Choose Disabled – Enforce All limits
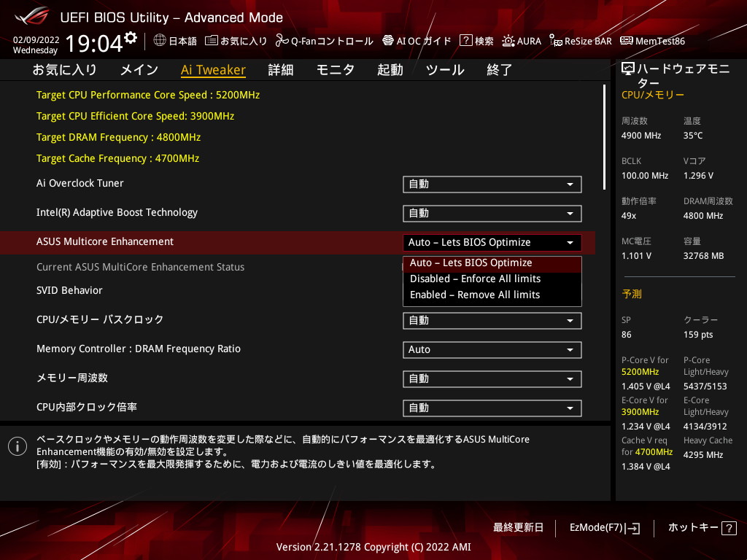Viewport: 747px width, 560px height. pyautogui.click(x=492, y=279)
